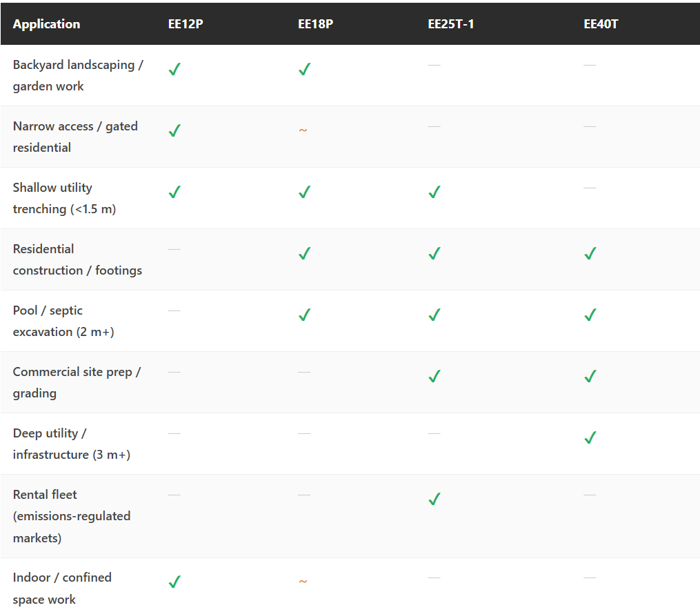Click EE25T-1 checkmark for Shallow utility trenching
The height and width of the screenshot is (612, 700).
(x=434, y=192)
